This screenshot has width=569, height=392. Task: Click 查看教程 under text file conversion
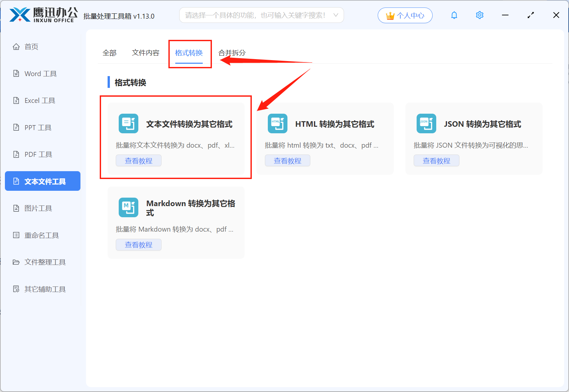[138, 161]
